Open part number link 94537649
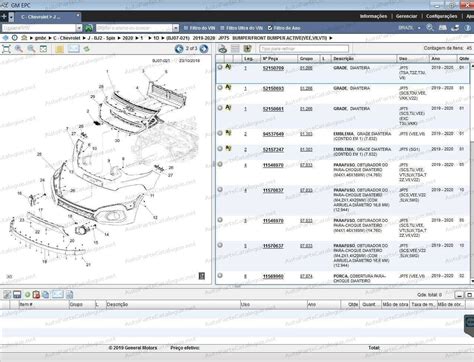 coord(273,134)
